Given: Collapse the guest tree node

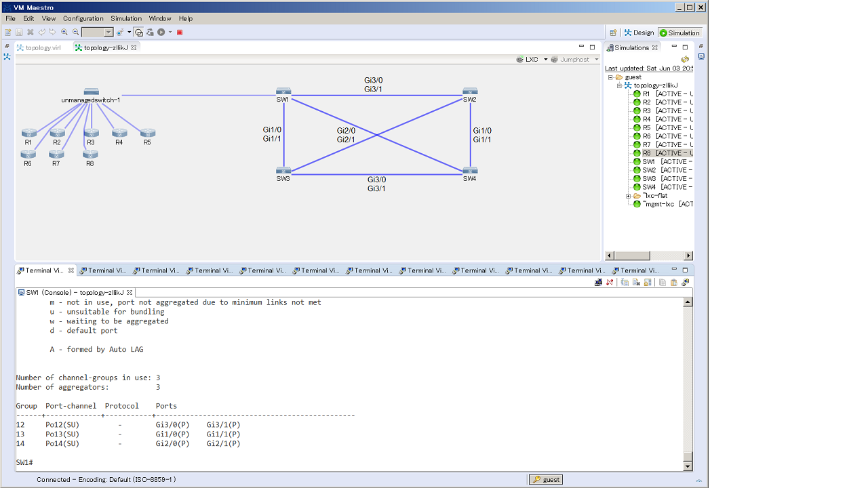Looking at the screenshot, I should coord(610,77).
